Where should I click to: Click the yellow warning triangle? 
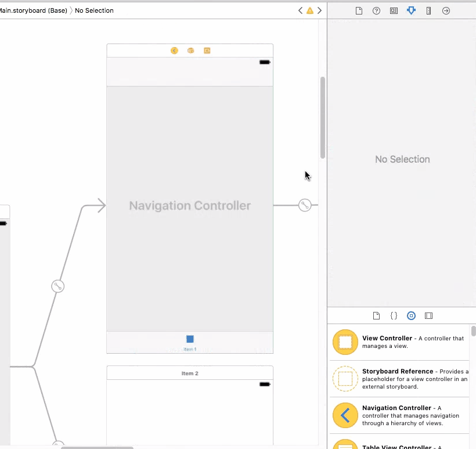309,10
